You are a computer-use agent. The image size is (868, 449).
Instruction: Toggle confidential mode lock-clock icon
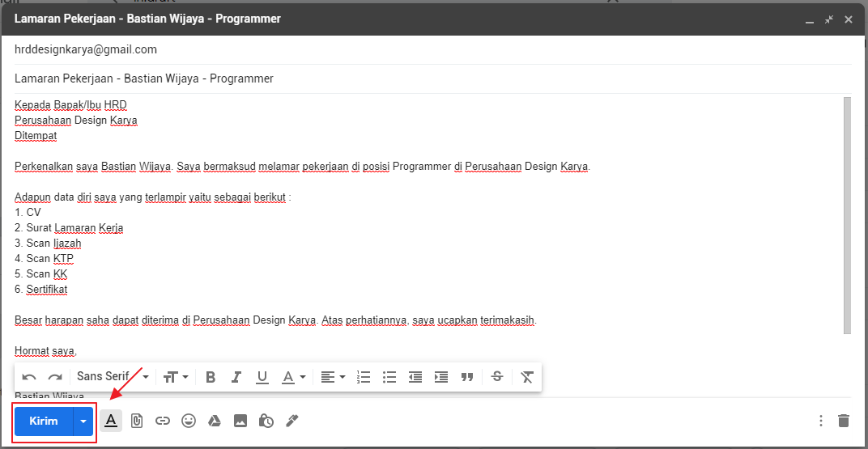(266, 421)
